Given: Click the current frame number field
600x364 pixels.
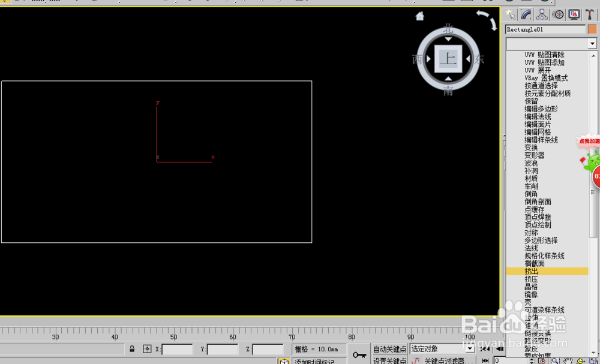Looking at the screenshot, I should (511, 360).
